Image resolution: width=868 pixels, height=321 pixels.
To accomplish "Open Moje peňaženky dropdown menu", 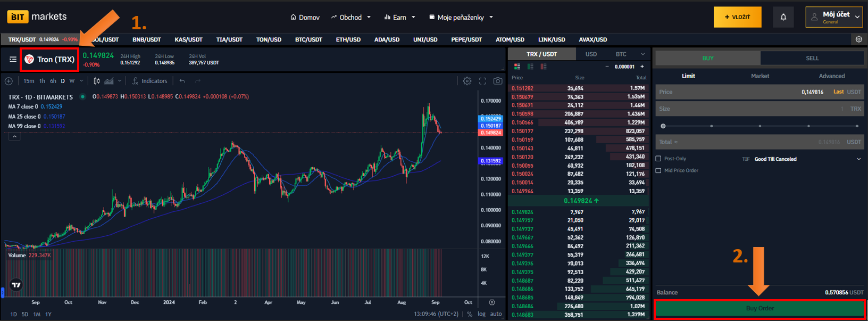I will [x=461, y=18].
